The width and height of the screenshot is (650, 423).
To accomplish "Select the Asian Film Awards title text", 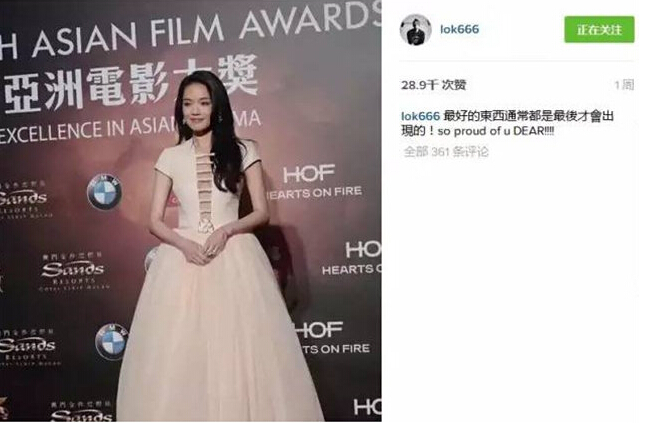I will click(191, 29).
